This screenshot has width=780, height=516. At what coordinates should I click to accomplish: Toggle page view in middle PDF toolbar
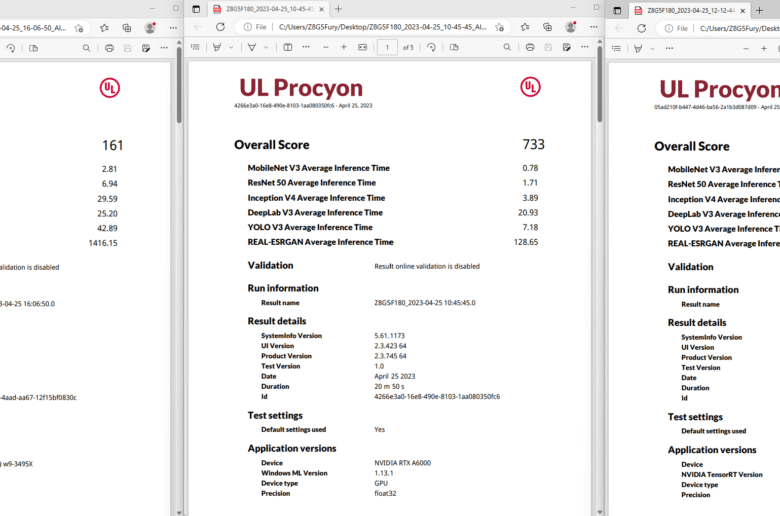(454, 47)
